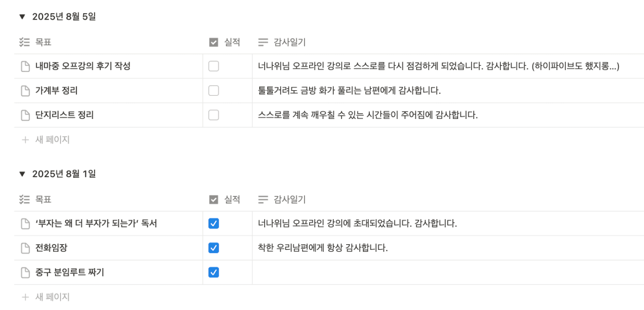Click page icon beside 가계부 정리
644x310 pixels.
tap(26, 90)
